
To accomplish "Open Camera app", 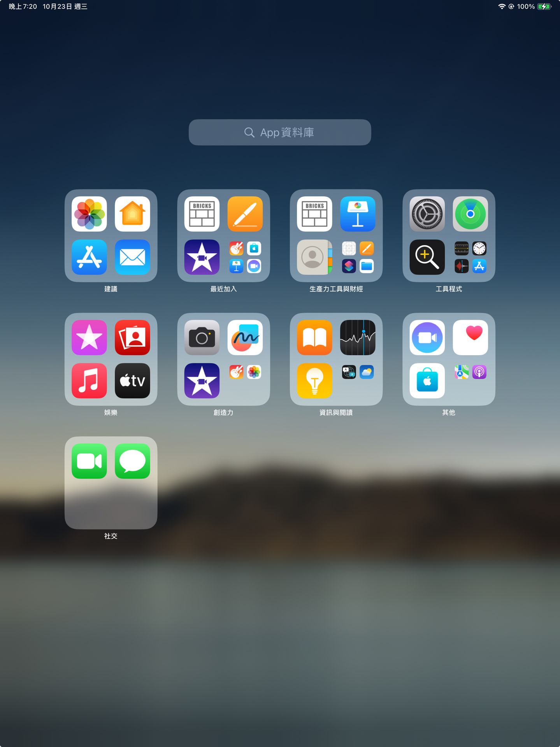I will tap(202, 338).
